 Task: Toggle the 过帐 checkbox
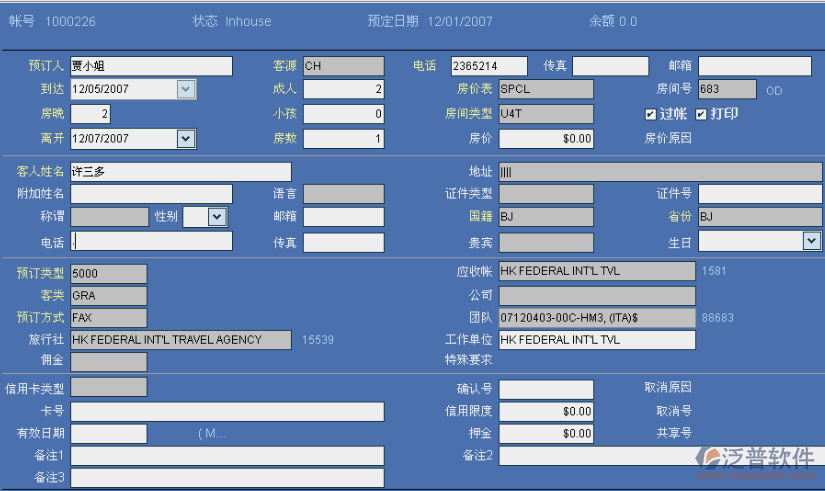[651, 114]
